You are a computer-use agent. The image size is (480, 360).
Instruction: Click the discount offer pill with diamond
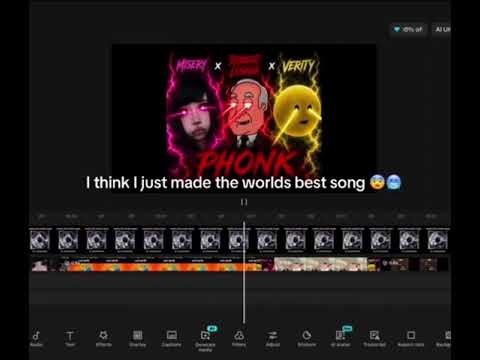point(408,30)
